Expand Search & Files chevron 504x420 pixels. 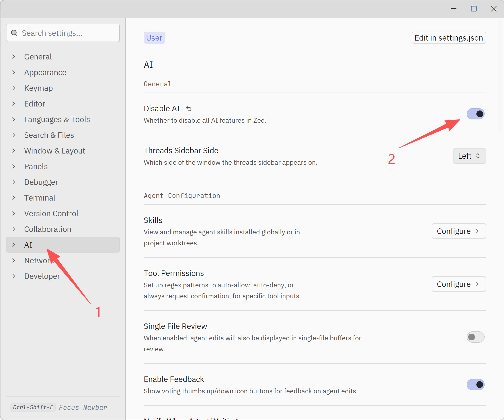point(14,135)
